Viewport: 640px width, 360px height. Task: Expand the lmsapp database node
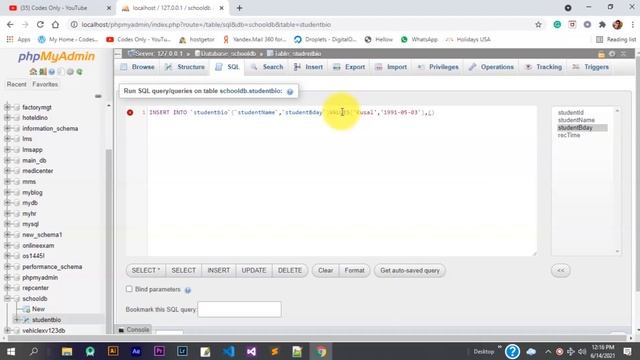(7, 150)
